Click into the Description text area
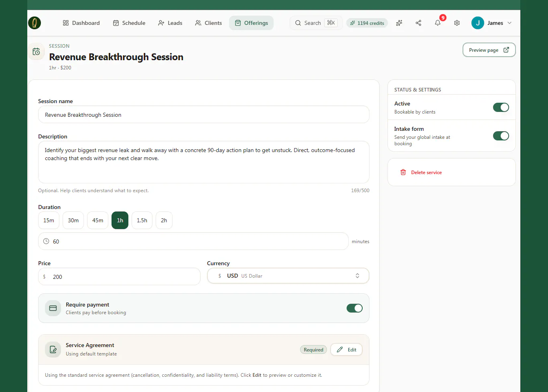548x392 pixels. point(204,162)
